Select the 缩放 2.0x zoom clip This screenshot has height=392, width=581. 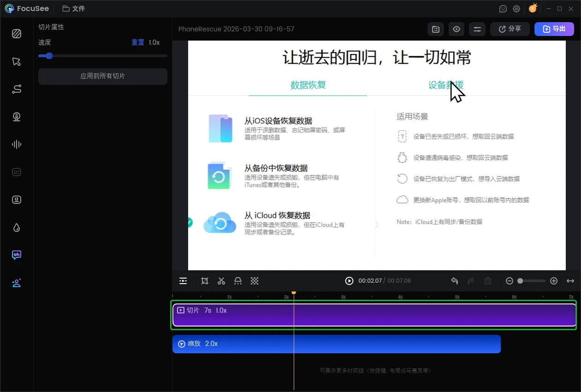pyautogui.click(x=337, y=344)
